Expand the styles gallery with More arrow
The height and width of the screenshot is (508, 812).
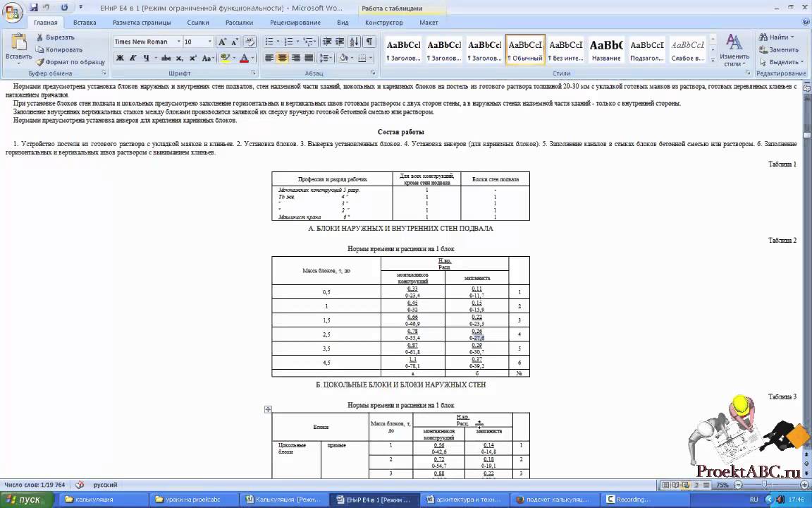point(713,61)
